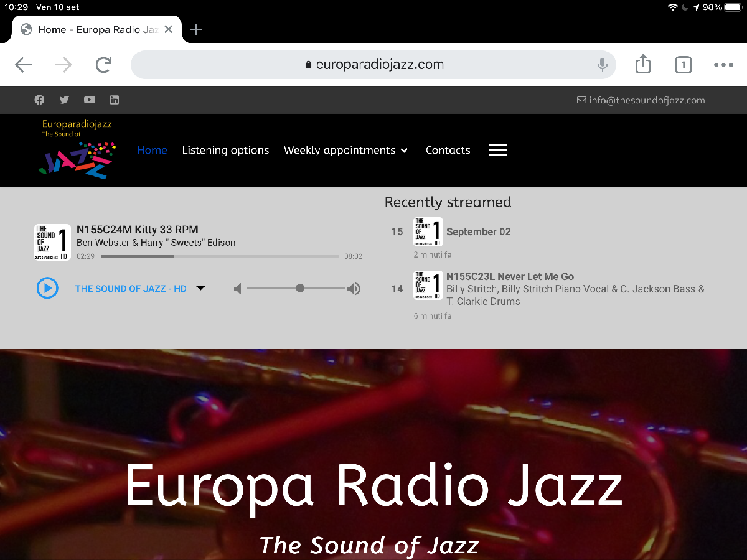Screen dimensions: 747x560
Task: Click the europaradiojazz.com address bar
Action: tap(374, 65)
